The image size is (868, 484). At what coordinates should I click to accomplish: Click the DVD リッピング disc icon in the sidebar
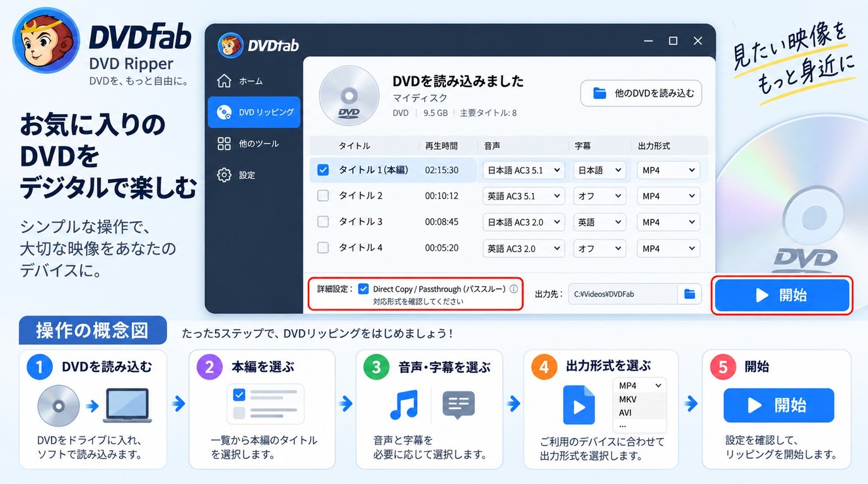click(224, 112)
